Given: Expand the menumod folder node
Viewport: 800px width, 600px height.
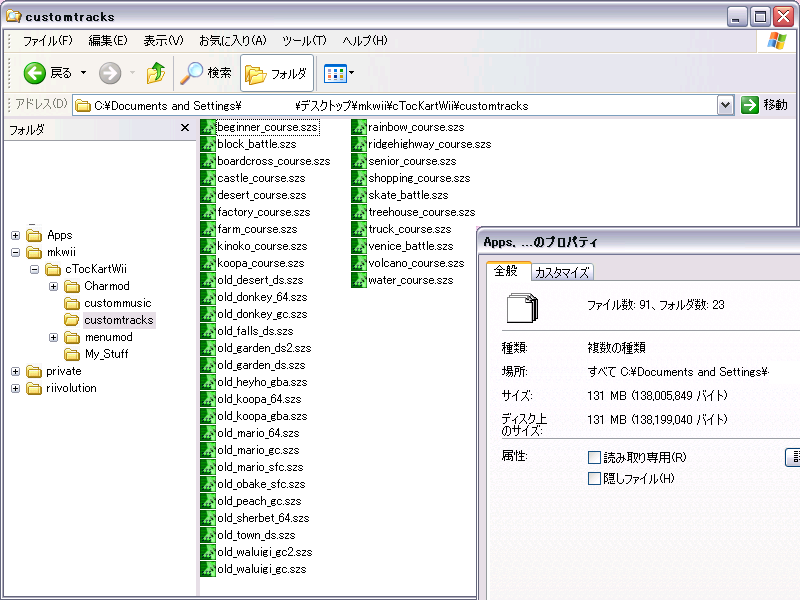Looking at the screenshot, I should (53, 337).
